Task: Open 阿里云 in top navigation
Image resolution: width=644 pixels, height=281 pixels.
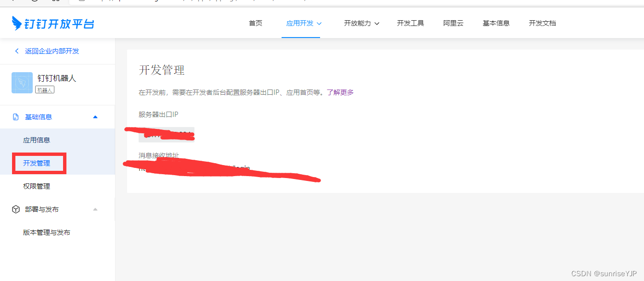Action: [x=453, y=23]
